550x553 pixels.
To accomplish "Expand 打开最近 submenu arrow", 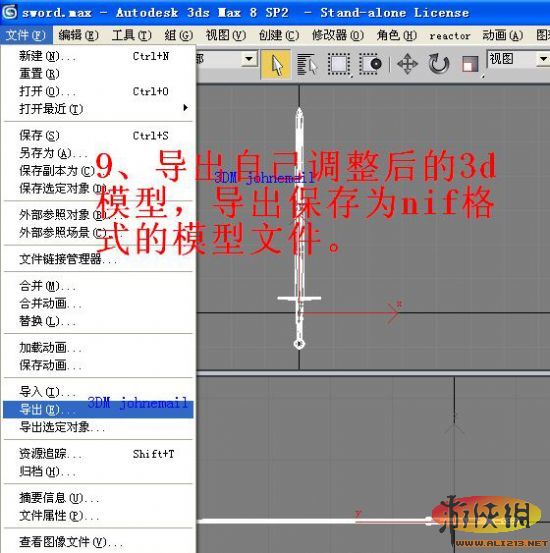I will pos(186,108).
